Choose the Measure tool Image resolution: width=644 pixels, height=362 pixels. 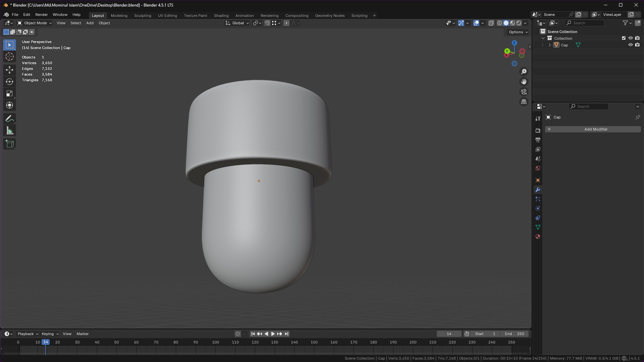[9, 131]
